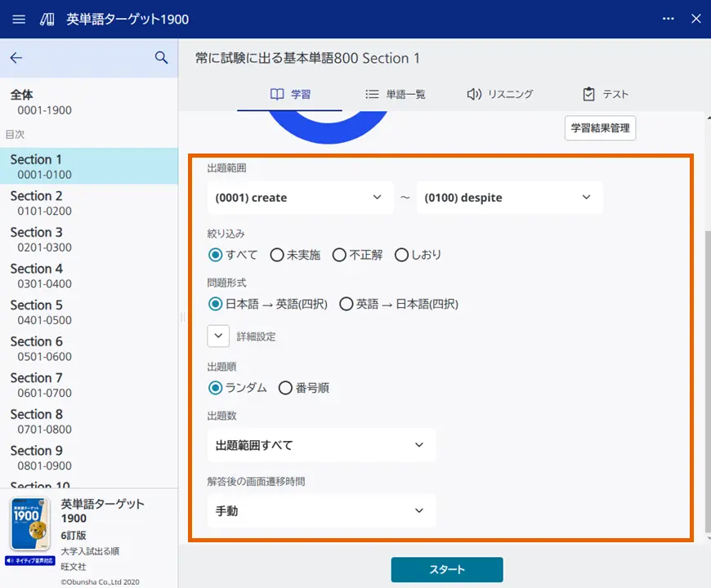Click the search magnifier icon
711x588 pixels.
coord(161,57)
